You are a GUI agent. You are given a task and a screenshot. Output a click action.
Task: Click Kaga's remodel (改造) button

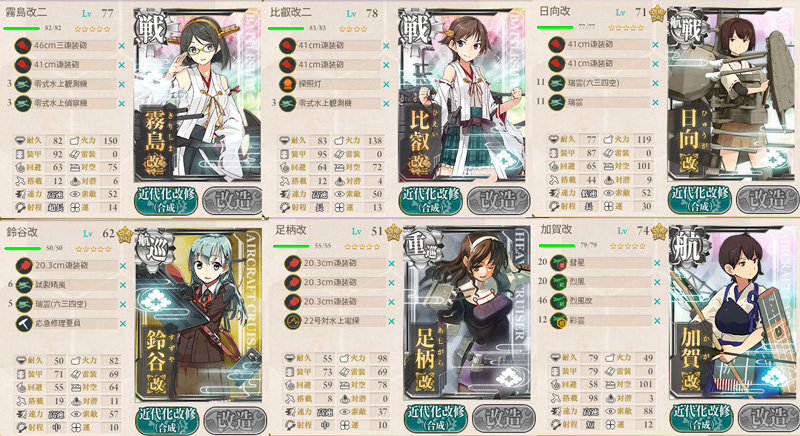[768, 418]
